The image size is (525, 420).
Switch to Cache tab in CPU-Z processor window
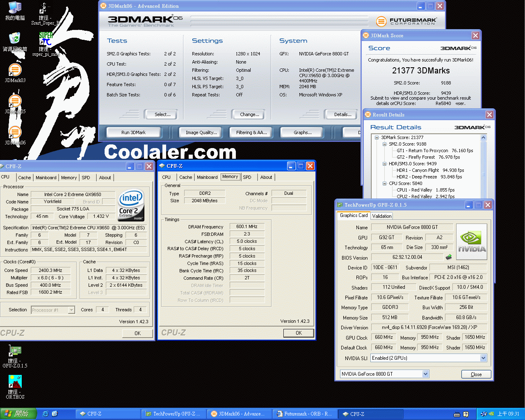24,178
